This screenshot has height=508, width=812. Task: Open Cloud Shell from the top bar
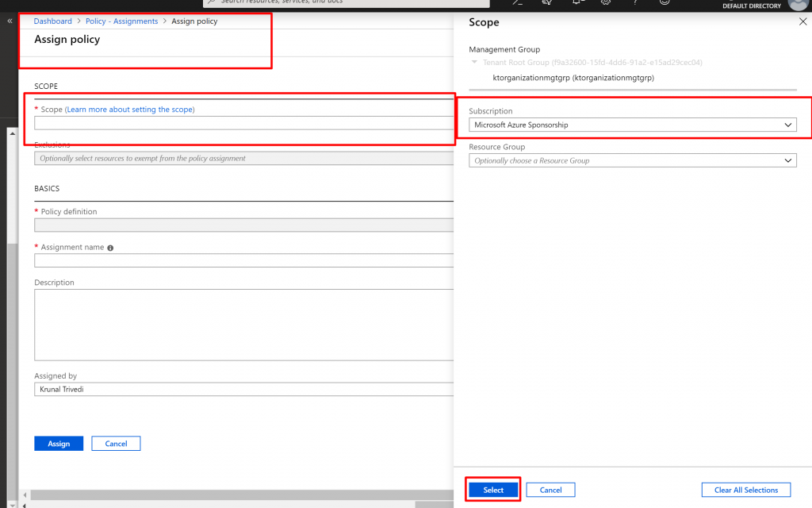tap(517, 3)
